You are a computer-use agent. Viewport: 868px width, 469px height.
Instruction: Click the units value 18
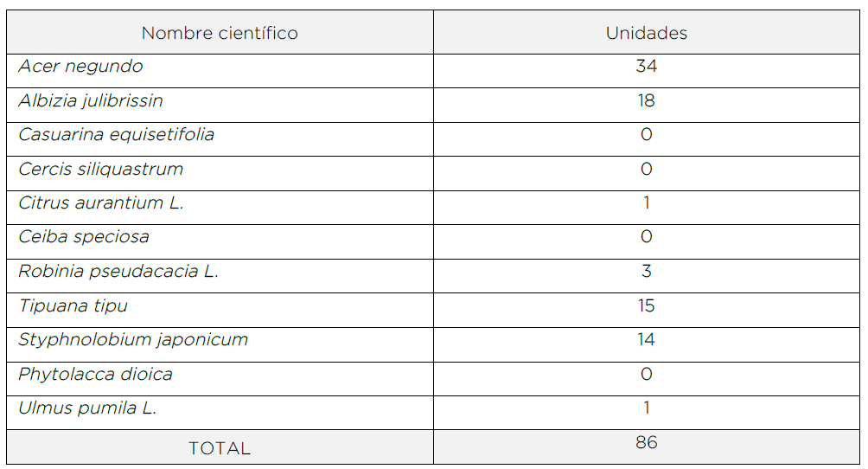[x=646, y=100]
